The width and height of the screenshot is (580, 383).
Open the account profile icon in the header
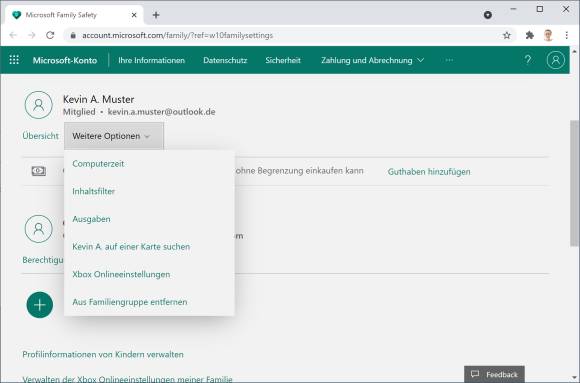click(556, 60)
